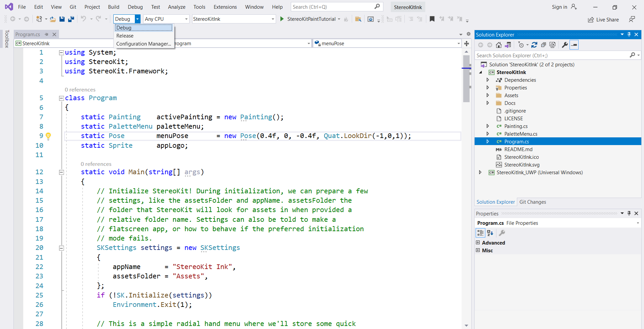Click Alphabetical sort icon in Properties panel
Viewport: 644px width, 329px height.
tap(490, 233)
